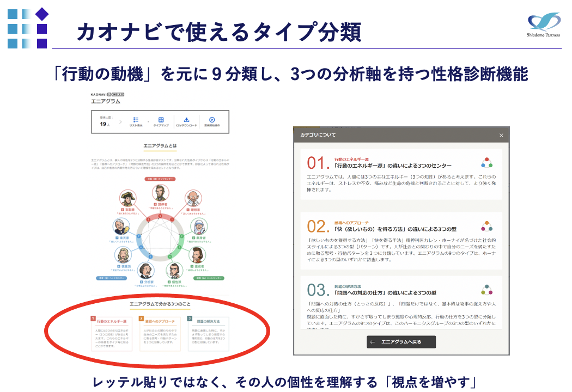The image size is (572, 392).
Task: Open card 1 行動のエネルギー源
Action: [x=112, y=334]
